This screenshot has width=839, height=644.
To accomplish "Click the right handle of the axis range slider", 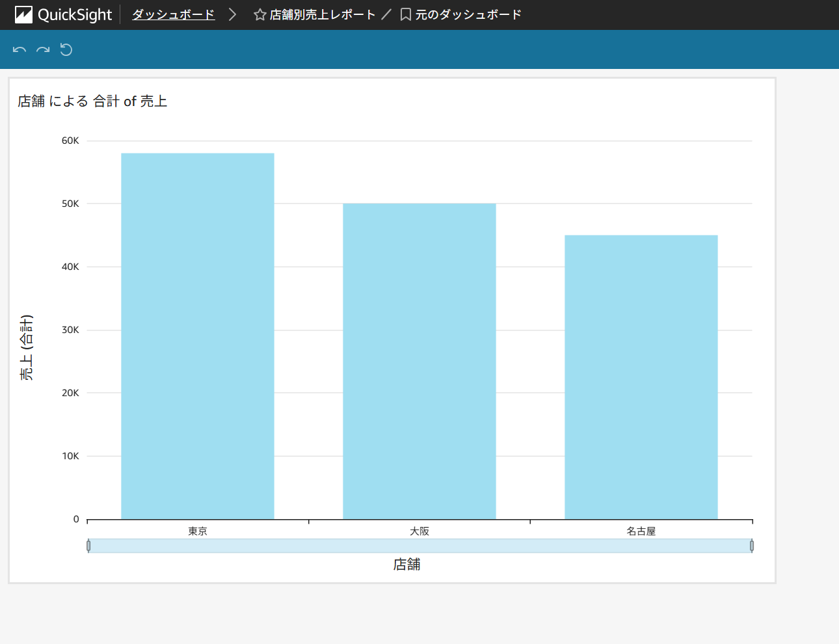I will (x=752, y=546).
